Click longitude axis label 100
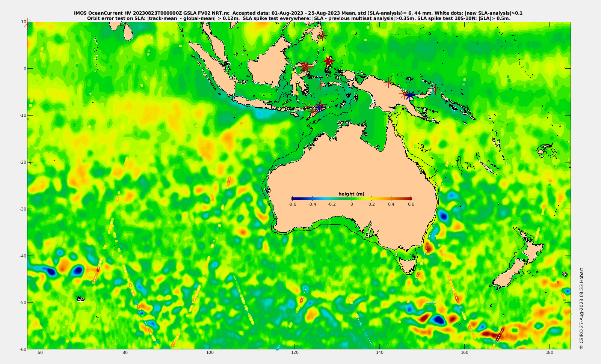This screenshot has height=364, width=601. click(x=210, y=352)
